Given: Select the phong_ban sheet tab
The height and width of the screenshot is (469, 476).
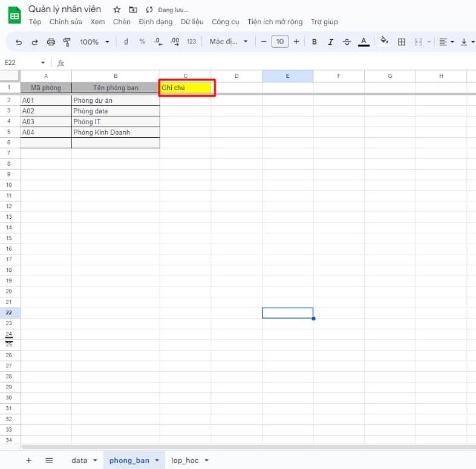Looking at the screenshot, I should point(129,460).
